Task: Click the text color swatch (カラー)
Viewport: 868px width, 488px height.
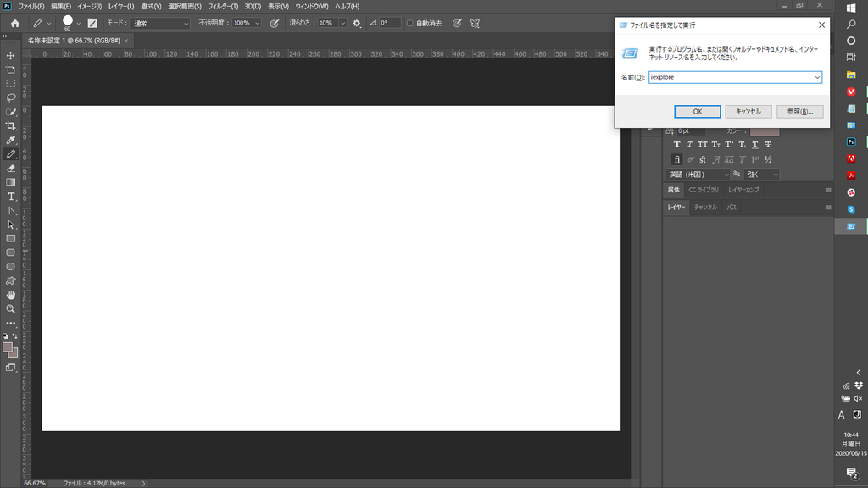Action: pos(765,130)
